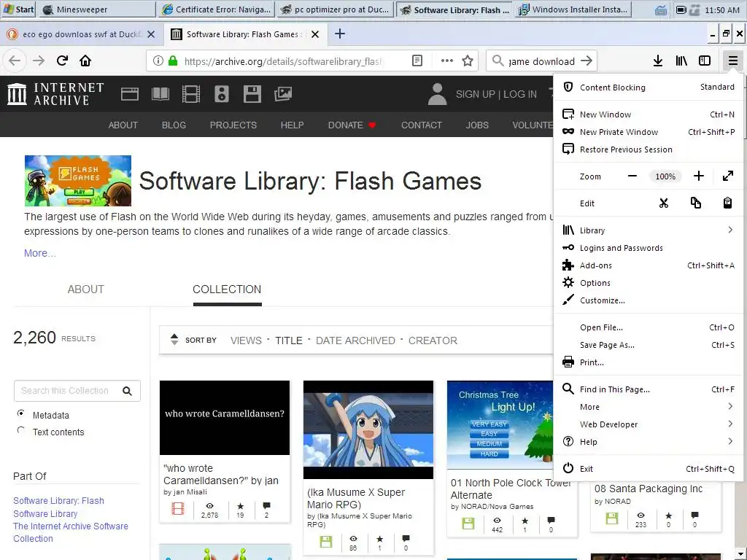The height and width of the screenshot is (560, 747).
Task: Open the DONATE navigation link
Action: coord(352,125)
